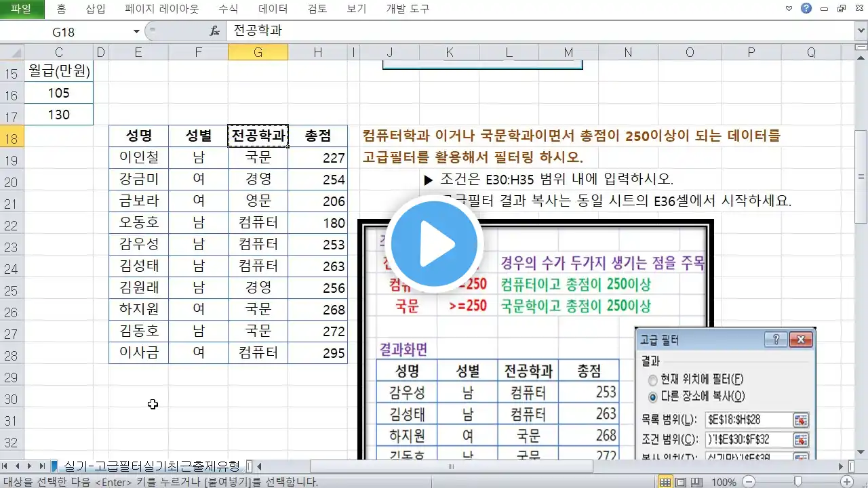Open Excel Help with the question mark icon
This screenshot has width=868, height=488.
(806, 9)
